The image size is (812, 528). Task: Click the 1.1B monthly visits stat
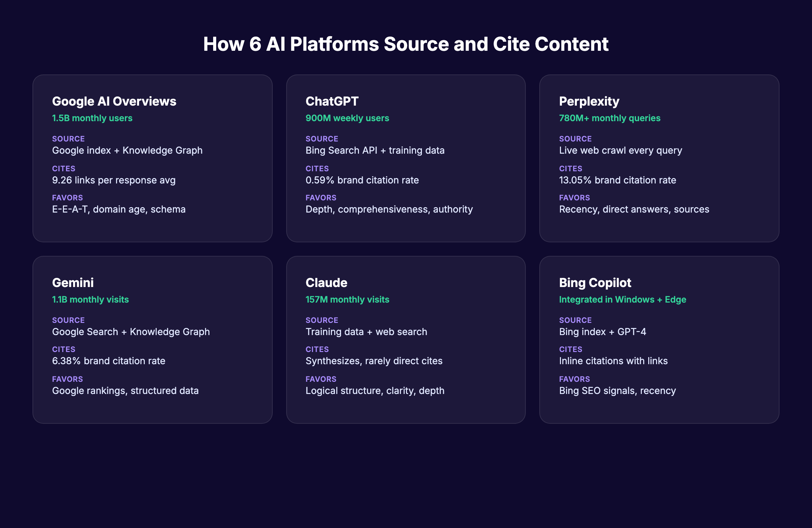90,299
